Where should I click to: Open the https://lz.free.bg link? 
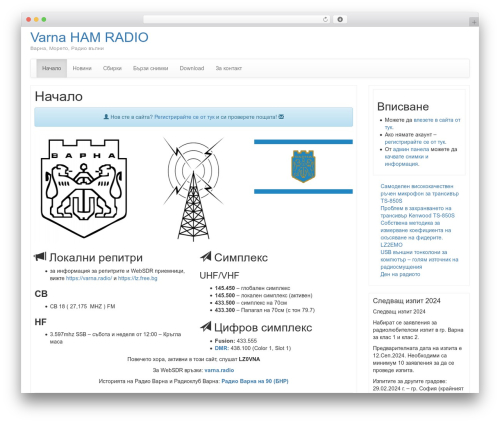137,278
